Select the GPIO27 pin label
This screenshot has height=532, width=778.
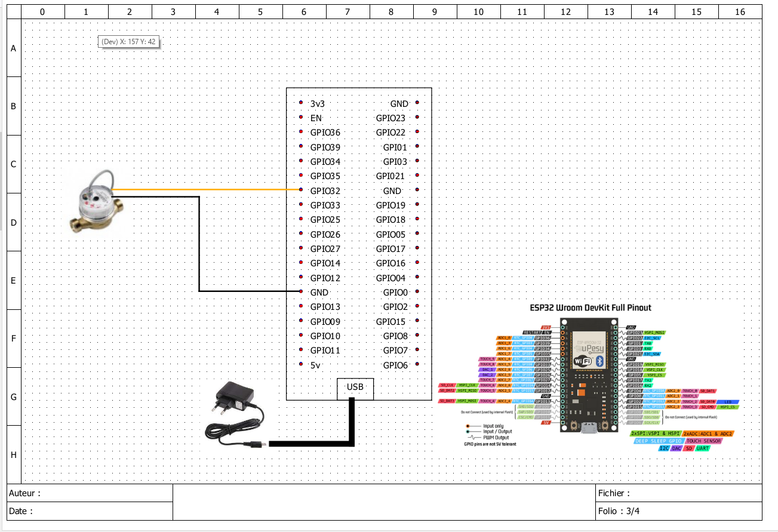[325, 249]
